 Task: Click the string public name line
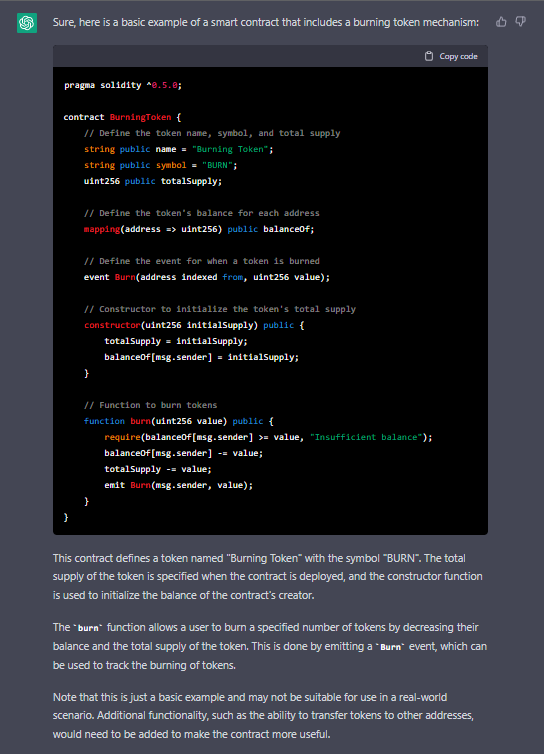click(178, 149)
